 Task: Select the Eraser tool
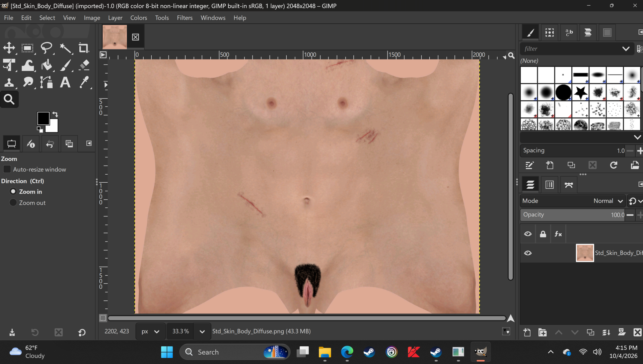click(84, 65)
